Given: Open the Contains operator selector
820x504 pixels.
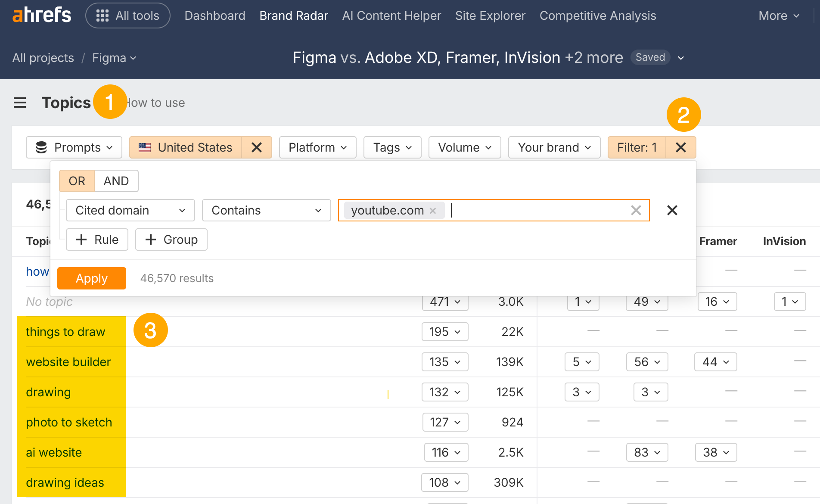Looking at the screenshot, I should (x=267, y=210).
